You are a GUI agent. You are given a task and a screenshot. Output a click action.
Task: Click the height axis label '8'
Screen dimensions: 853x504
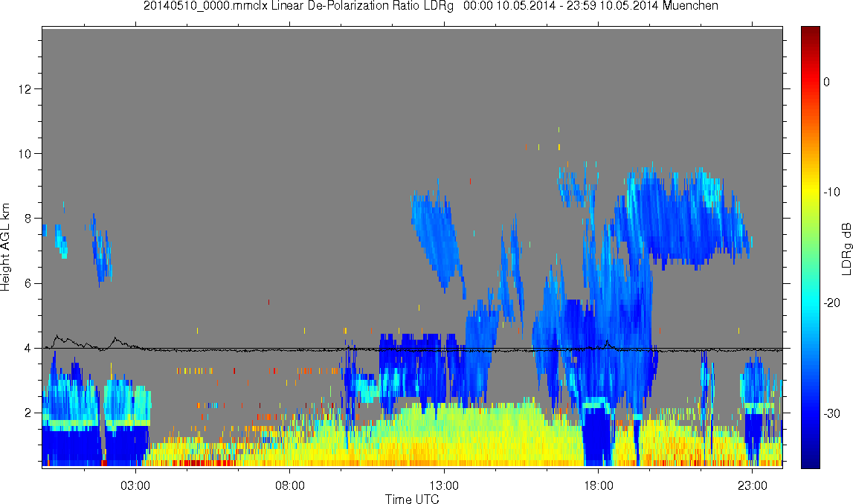tap(29, 219)
